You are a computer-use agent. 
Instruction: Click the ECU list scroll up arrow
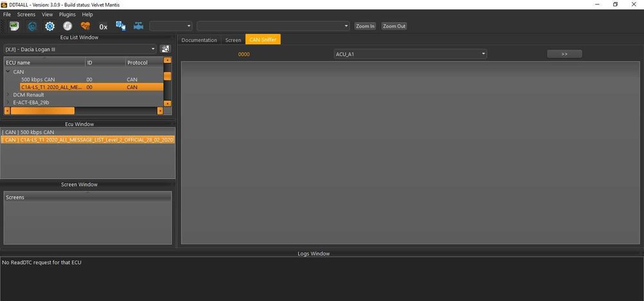(167, 60)
